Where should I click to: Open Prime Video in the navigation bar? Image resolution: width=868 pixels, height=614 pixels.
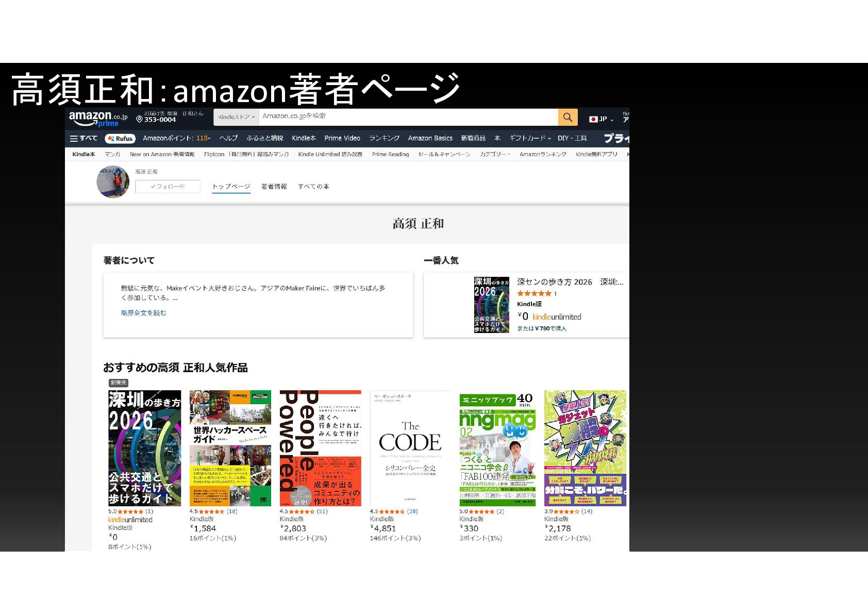coord(342,138)
